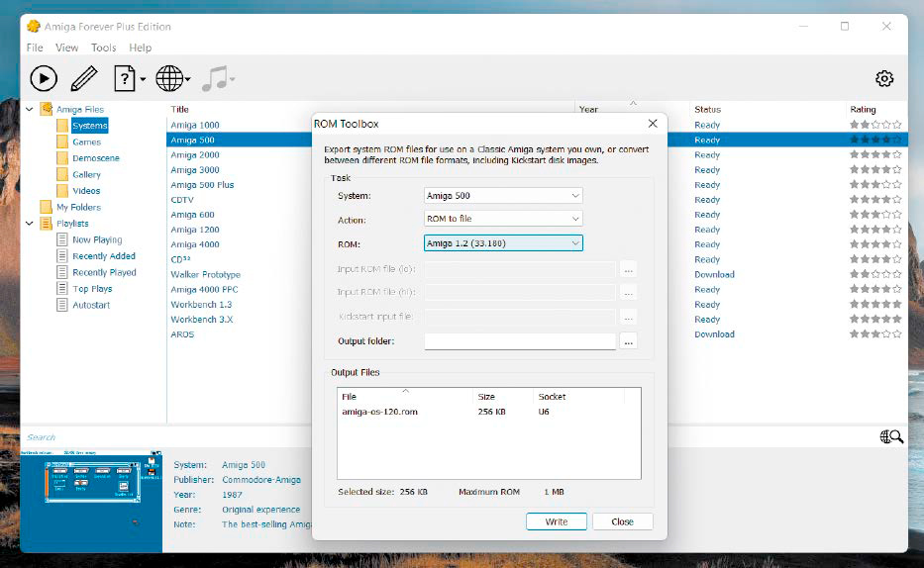Click the Autostart playlist icon
Viewport: 924px width, 568px height.
pos(61,305)
